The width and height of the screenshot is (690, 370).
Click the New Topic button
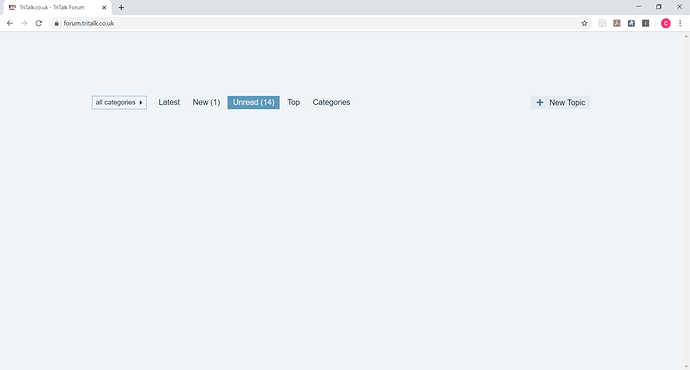pyautogui.click(x=560, y=103)
